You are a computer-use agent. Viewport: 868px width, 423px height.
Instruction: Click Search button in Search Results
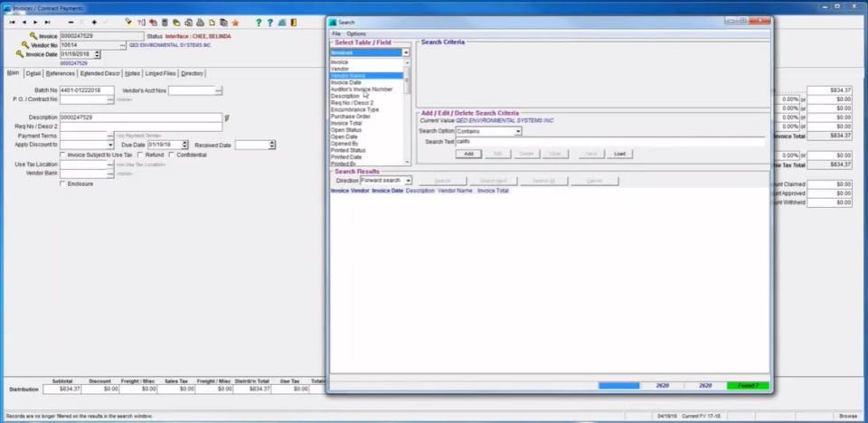(x=443, y=181)
